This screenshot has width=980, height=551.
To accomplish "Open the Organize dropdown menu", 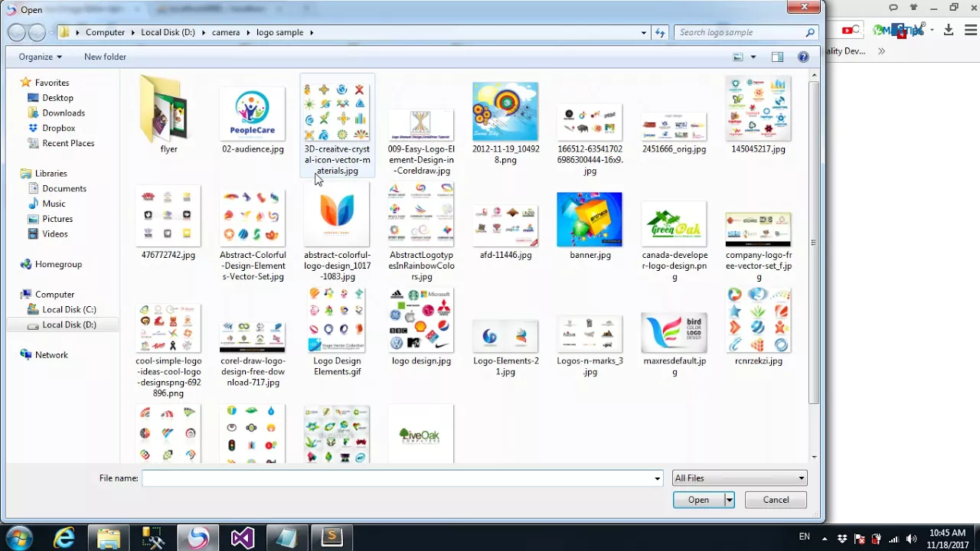I will click(x=40, y=57).
